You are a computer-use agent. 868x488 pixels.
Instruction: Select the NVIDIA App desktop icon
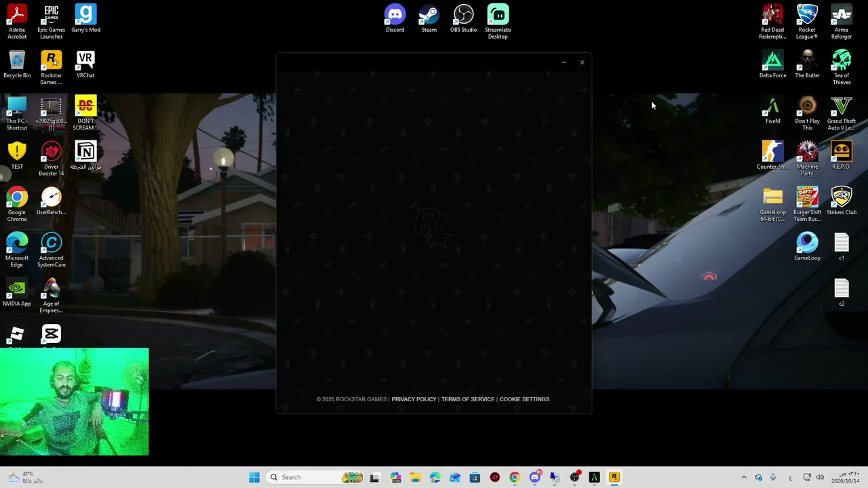coord(17,293)
